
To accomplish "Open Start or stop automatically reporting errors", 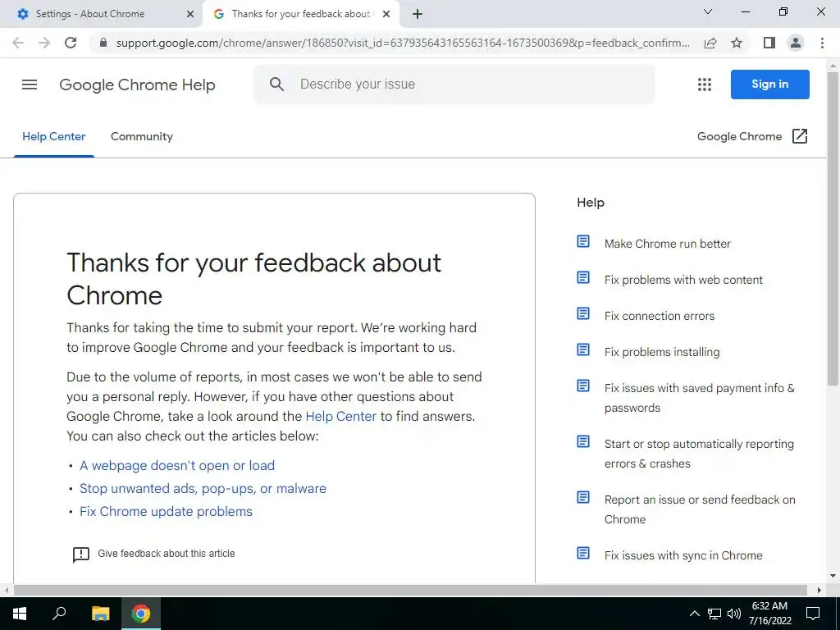I will (x=699, y=453).
